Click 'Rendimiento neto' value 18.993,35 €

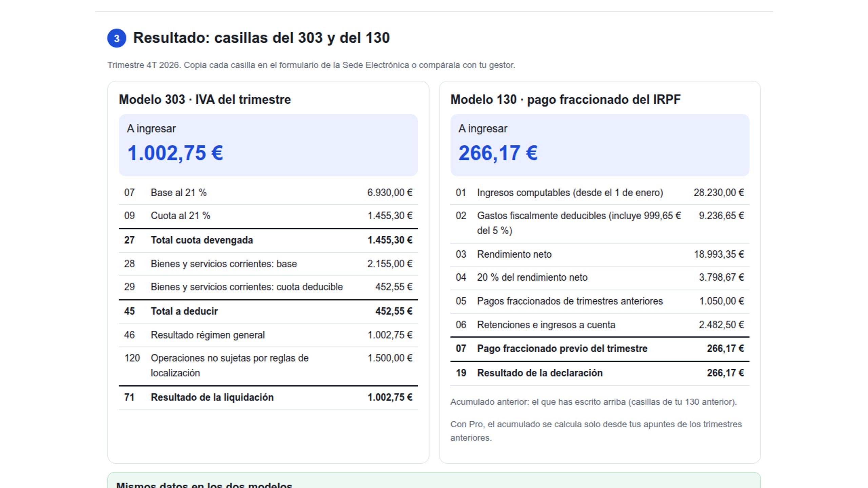tap(719, 254)
